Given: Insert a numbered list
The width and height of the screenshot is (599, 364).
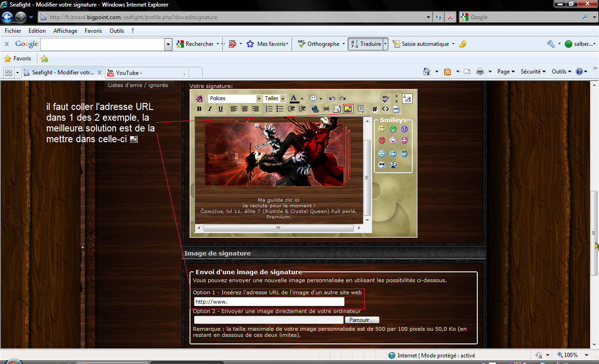Looking at the screenshot, I should 269,109.
